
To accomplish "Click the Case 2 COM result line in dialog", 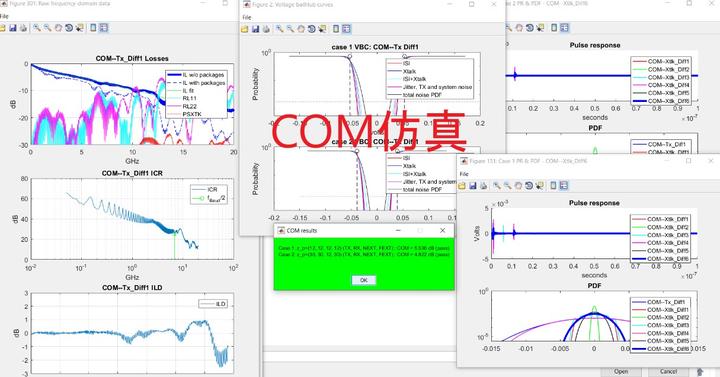I will click(x=364, y=254).
